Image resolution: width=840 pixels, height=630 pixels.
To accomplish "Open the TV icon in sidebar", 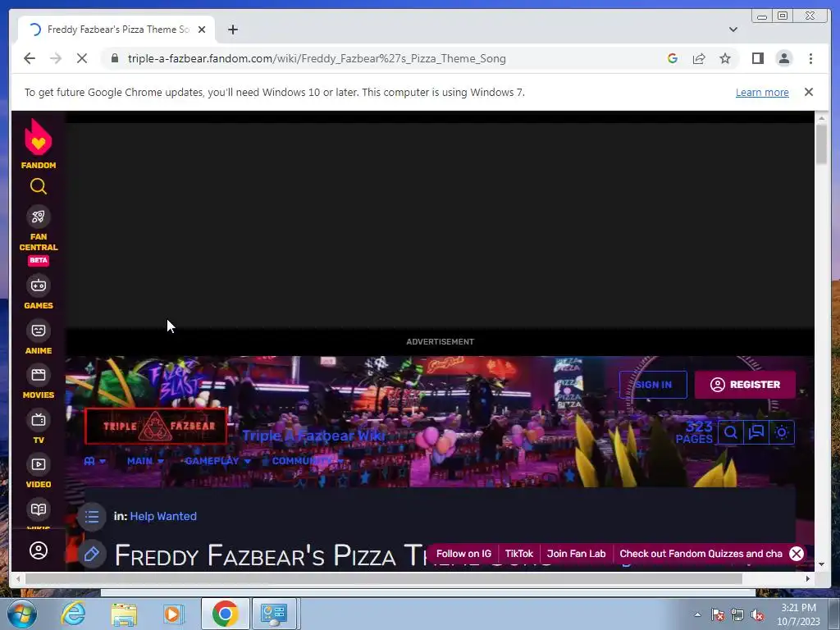I will tap(38, 420).
